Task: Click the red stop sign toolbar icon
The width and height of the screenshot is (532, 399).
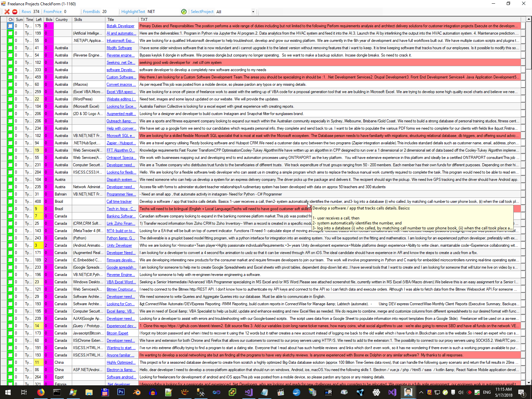Action: click(15, 12)
